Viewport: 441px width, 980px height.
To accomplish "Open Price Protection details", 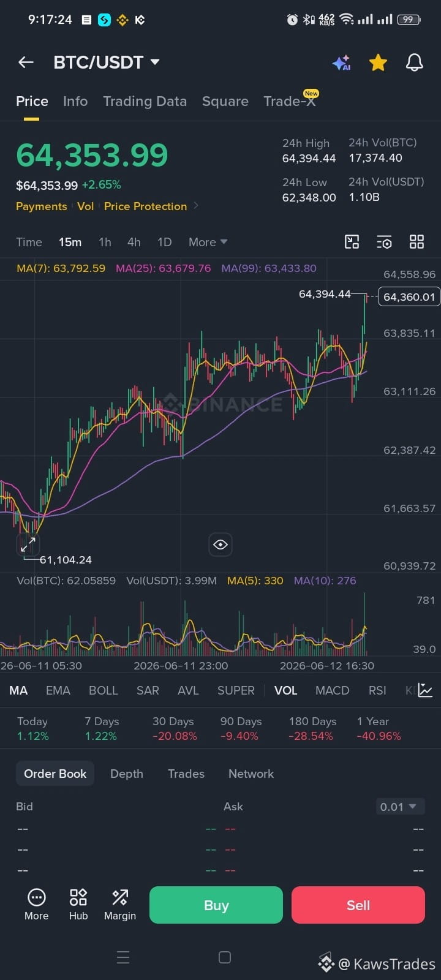I will pyautogui.click(x=145, y=206).
